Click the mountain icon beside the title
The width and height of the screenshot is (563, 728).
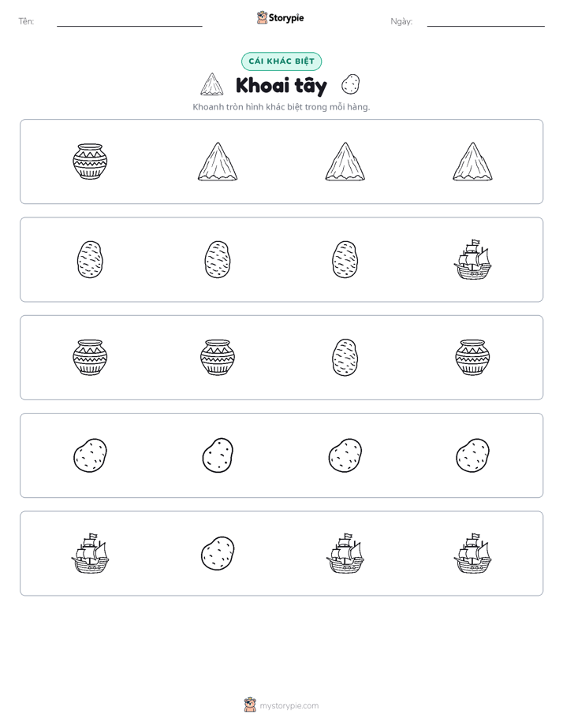[x=212, y=84]
